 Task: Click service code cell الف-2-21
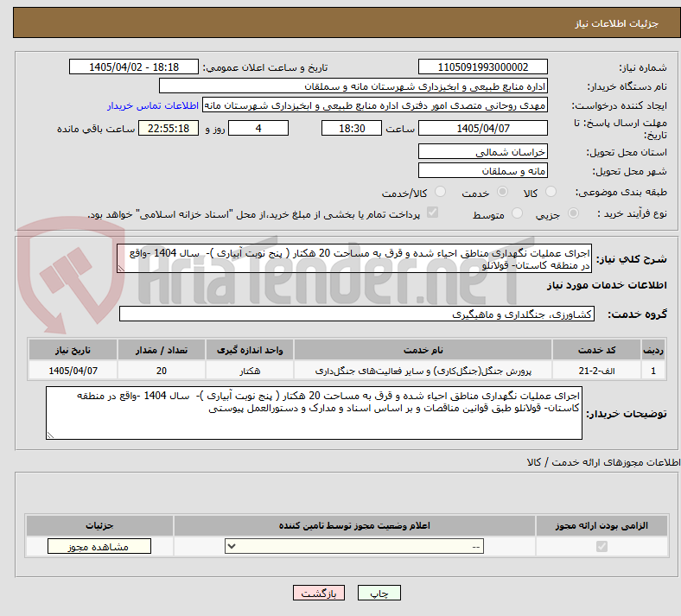coord(597,371)
